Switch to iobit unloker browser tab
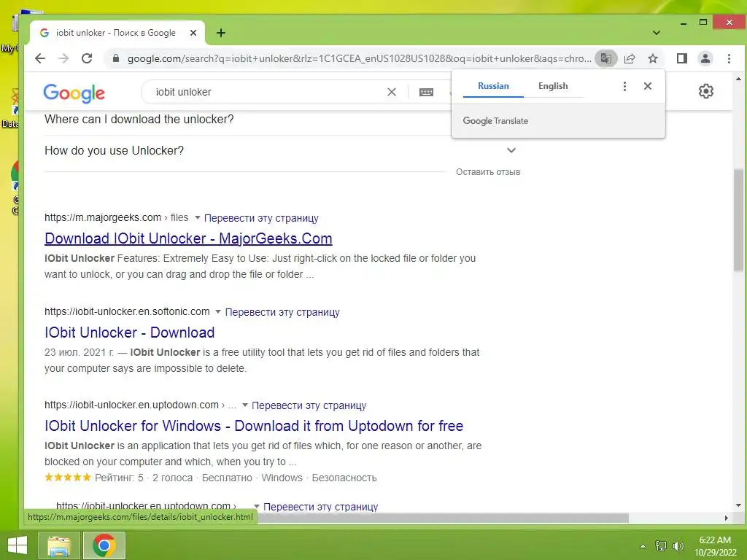Image resolution: width=747 pixels, height=560 pixels. pyautogui.click(x=116, y=33)
